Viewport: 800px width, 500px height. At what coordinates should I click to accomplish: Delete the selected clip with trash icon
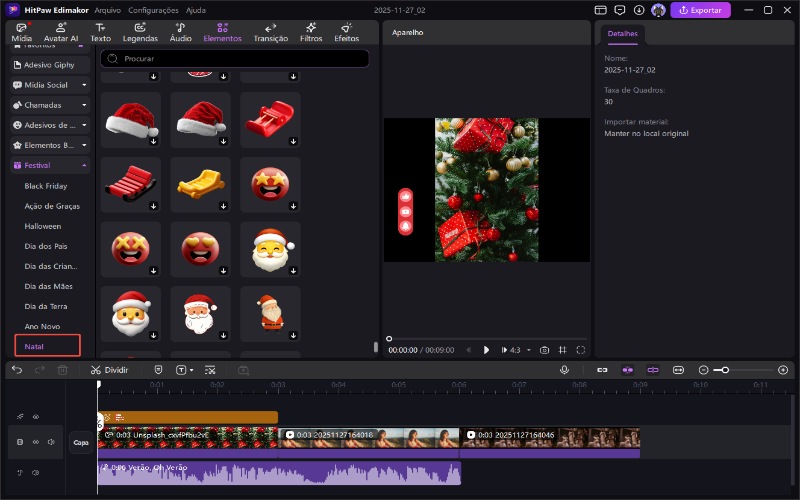(x=62, y=370)
